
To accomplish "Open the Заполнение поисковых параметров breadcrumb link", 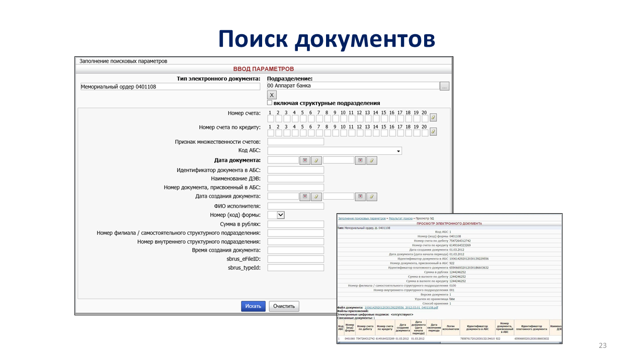I will point(362,219).
